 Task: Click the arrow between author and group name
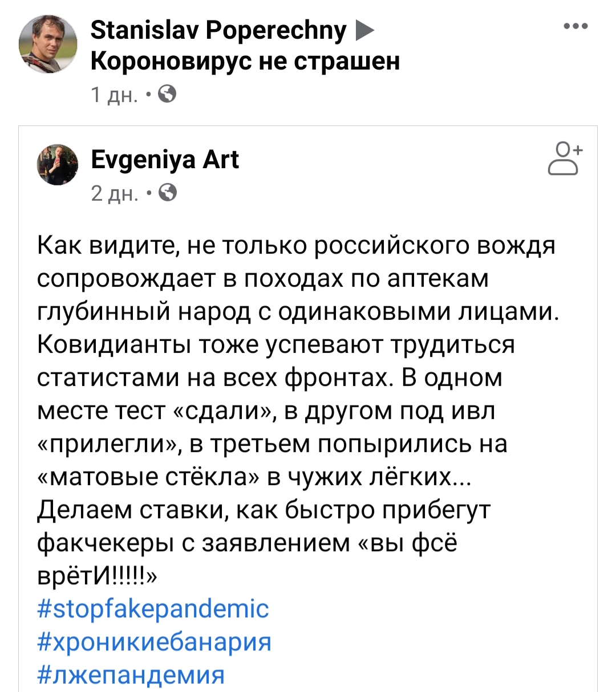[x=365, y=30]
